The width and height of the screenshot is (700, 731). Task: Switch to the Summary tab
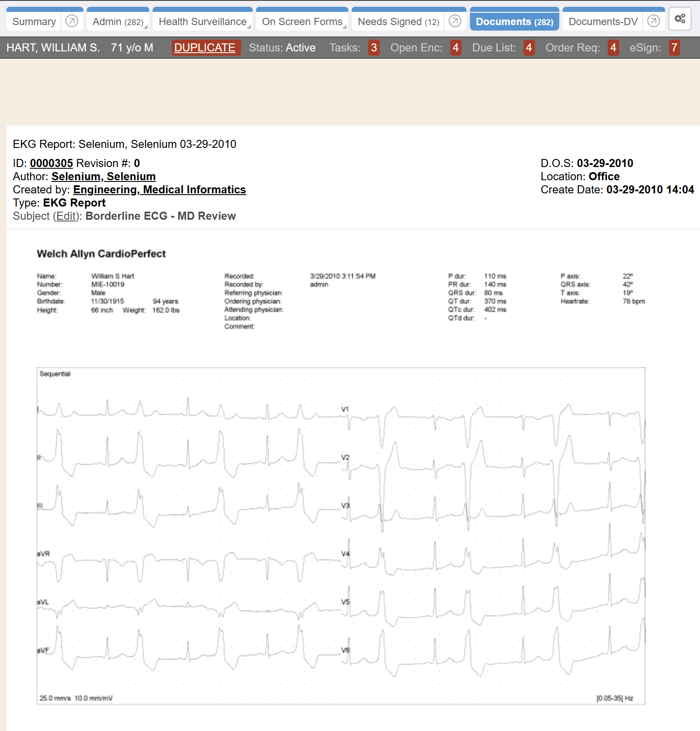34,22
